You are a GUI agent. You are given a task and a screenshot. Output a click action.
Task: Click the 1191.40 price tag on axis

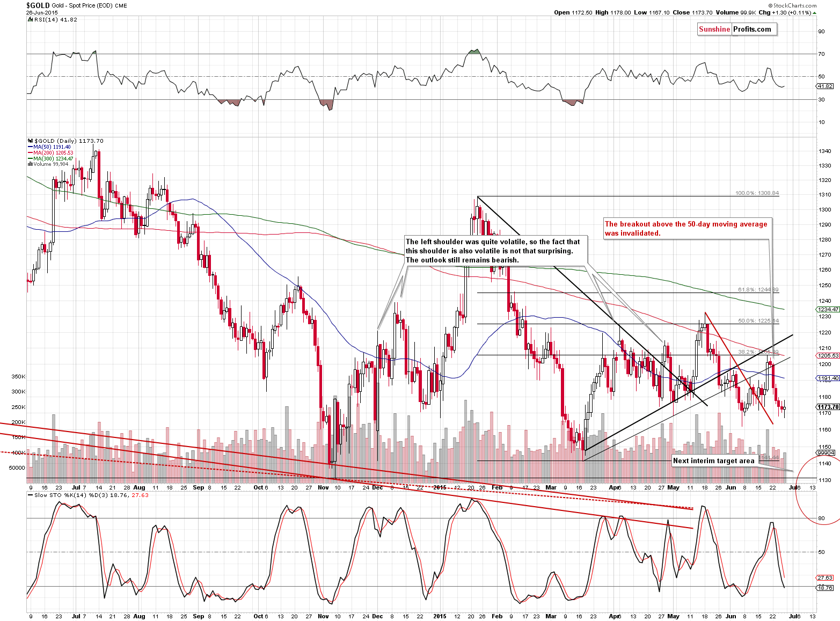click(828, 378)
